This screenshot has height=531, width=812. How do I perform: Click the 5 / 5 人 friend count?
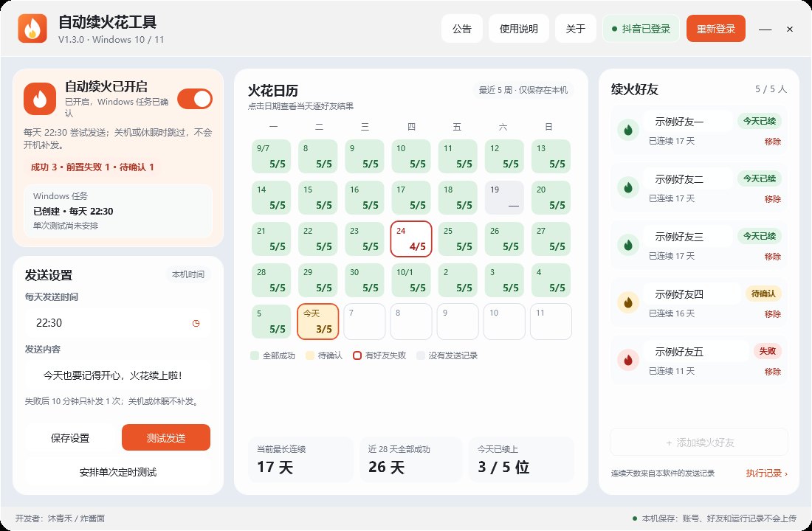771,89
